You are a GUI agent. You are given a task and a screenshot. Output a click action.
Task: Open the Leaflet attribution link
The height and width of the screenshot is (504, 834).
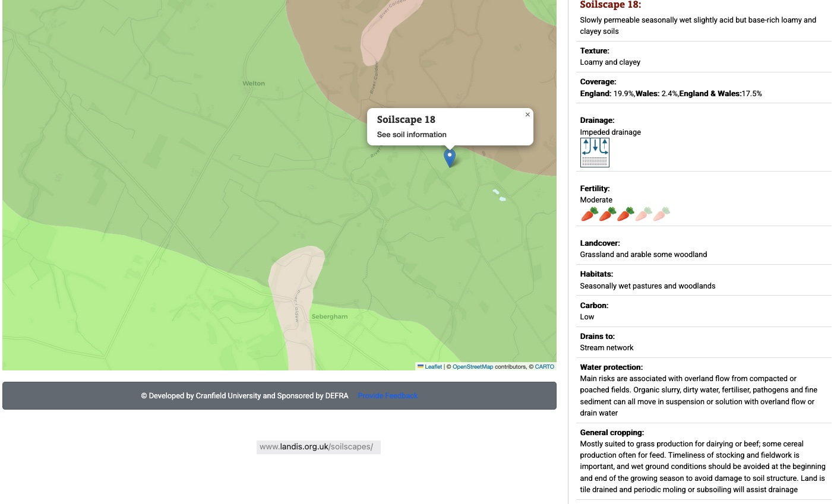pos(433,367)
